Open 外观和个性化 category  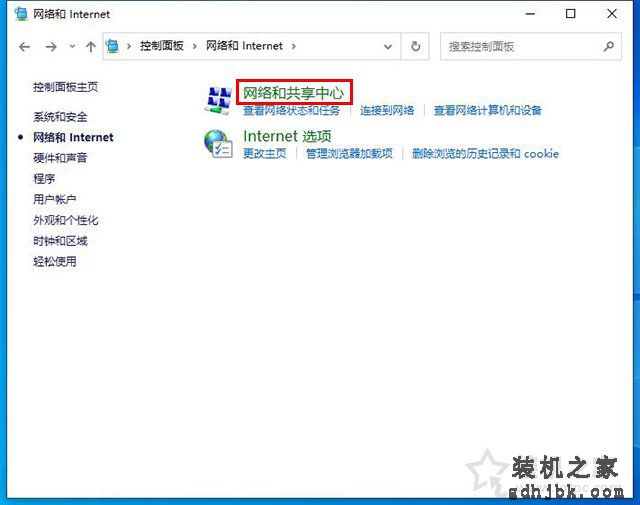65,220
